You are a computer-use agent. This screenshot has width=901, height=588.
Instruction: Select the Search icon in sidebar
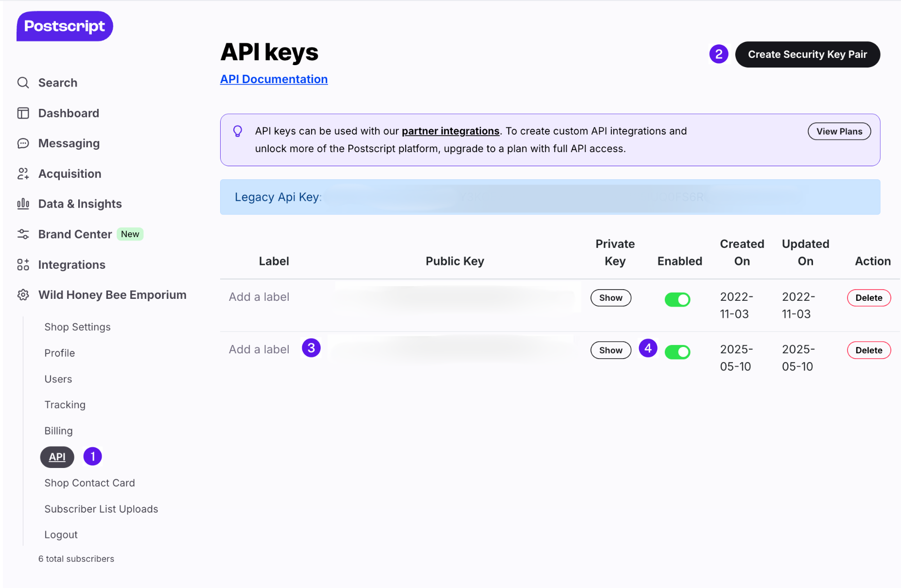click(x=23, y=83)
